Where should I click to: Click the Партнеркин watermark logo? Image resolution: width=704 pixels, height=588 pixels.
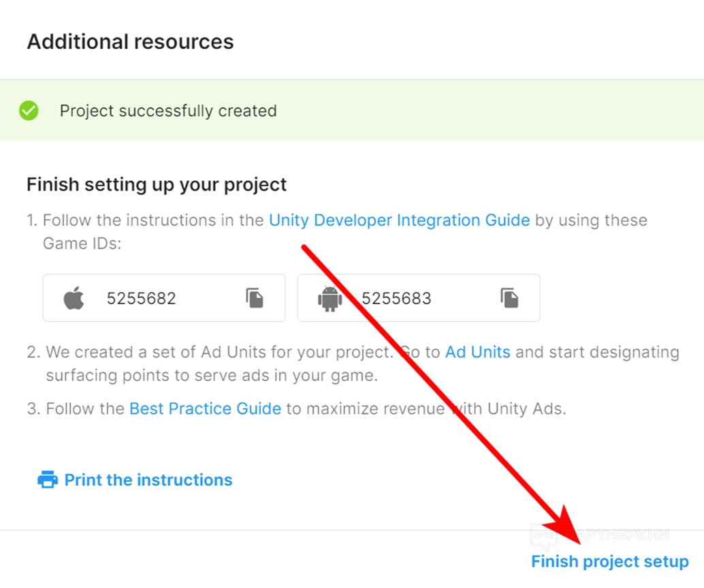tap(545, 537)
